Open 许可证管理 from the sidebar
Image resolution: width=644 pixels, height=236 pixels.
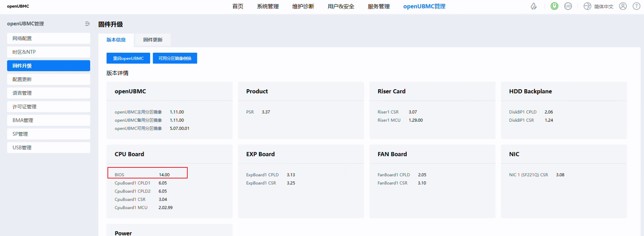(48, 107)
